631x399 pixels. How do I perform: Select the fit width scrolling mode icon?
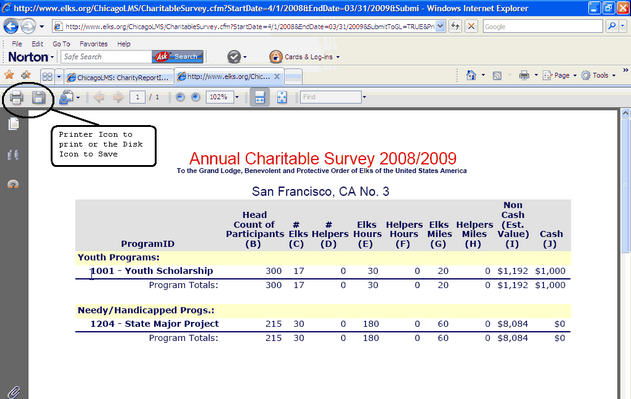click(260, 97)
